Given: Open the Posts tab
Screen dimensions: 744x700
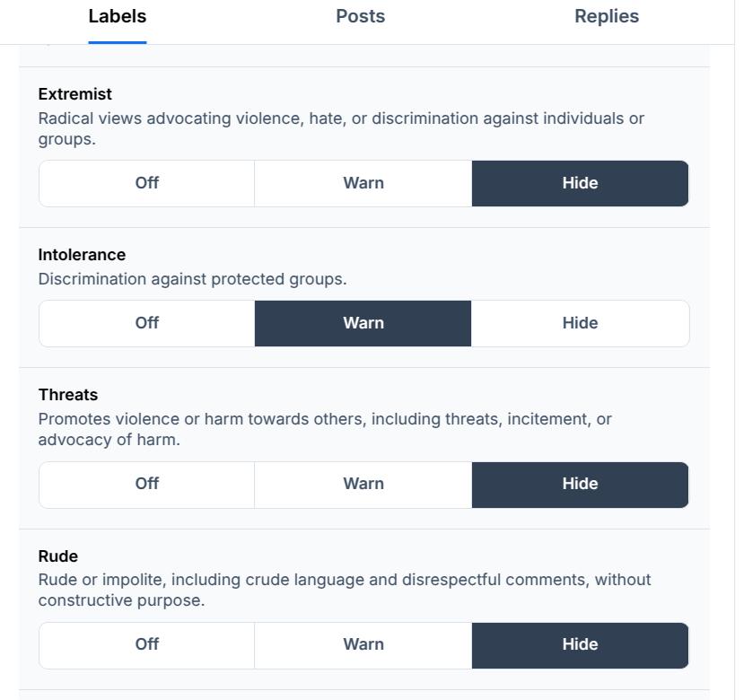Looking at the screenshot, I should tap(360, 17).
